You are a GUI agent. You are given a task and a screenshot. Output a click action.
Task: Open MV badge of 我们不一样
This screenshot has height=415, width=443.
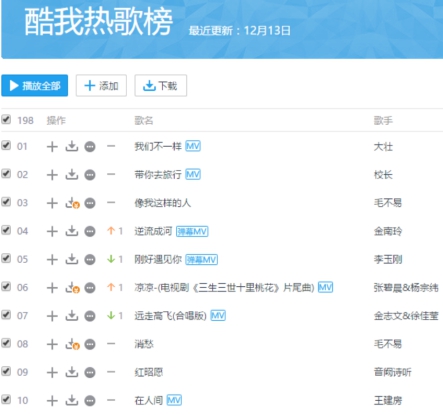[193, 146]
